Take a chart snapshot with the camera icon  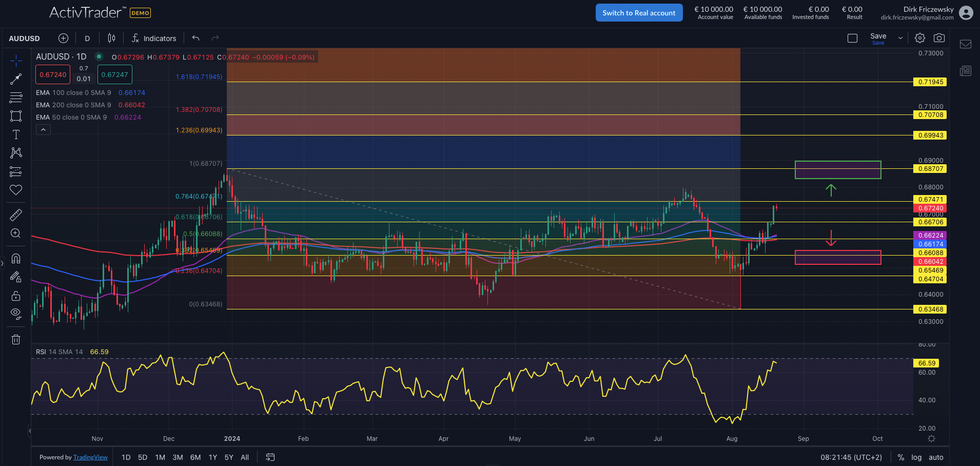click(940, 37)
